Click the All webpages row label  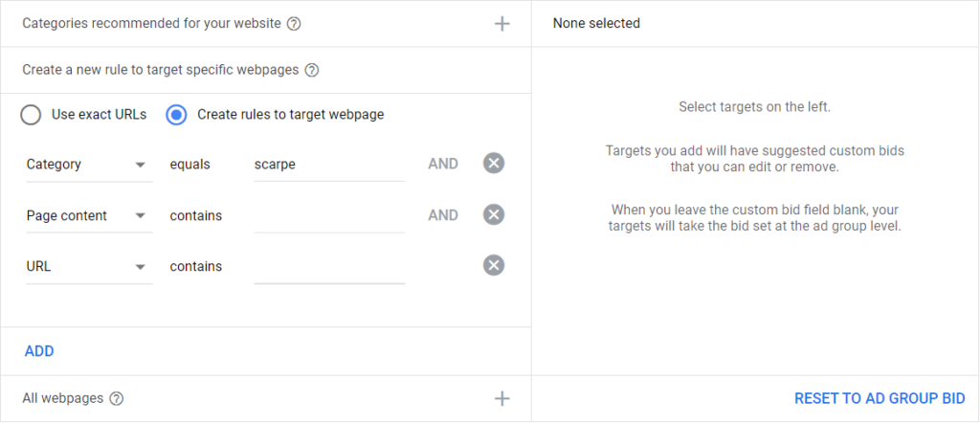tap(62, 399)
